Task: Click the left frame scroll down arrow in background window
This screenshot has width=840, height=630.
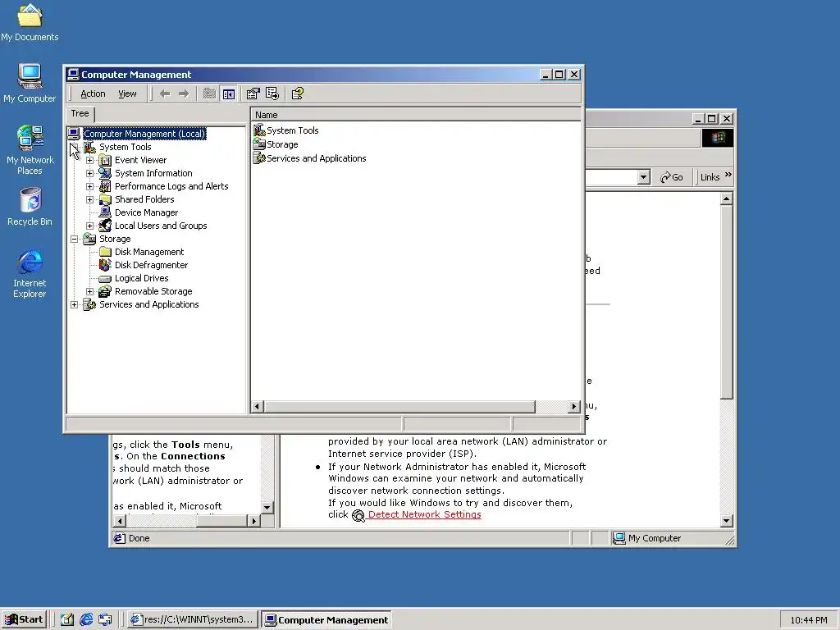Action: point(267,507)
